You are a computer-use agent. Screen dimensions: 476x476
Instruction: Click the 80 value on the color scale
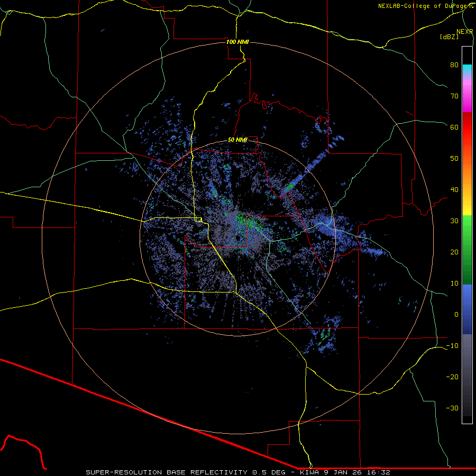tap(454, 65)
